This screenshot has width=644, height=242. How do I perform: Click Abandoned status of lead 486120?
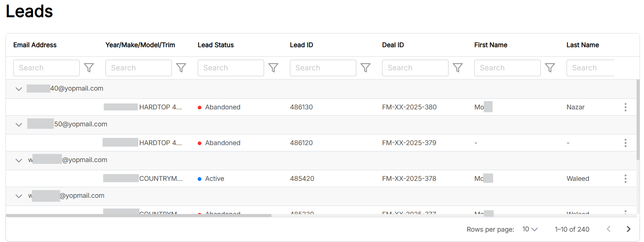tap(219, 143)
